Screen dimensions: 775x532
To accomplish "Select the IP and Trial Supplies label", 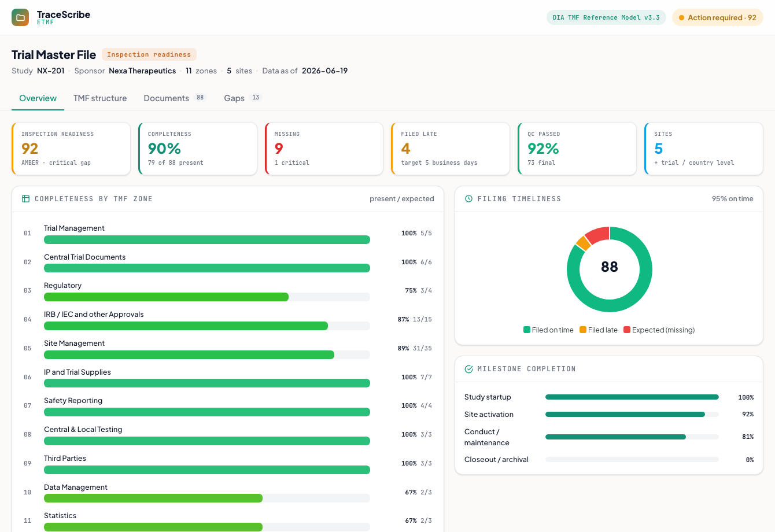I will (x=77, y=372).
